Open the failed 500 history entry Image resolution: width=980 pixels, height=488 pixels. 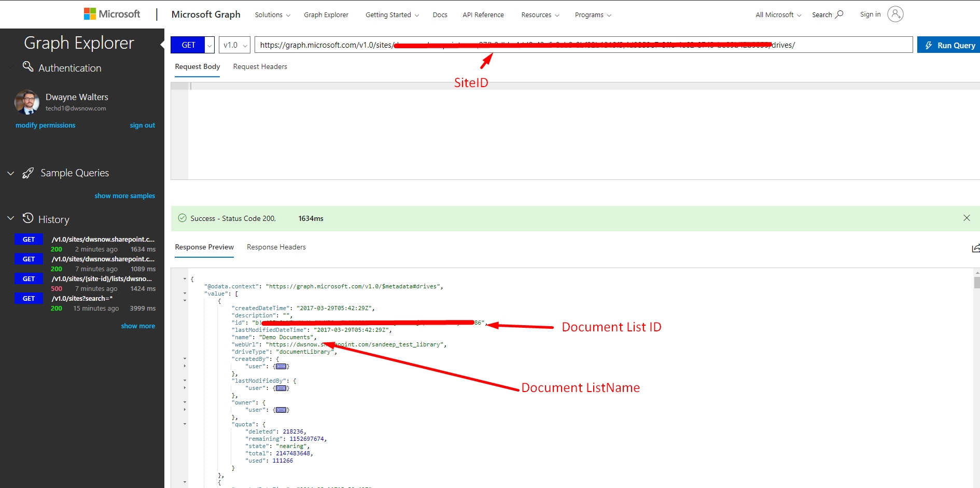[86, 284]
